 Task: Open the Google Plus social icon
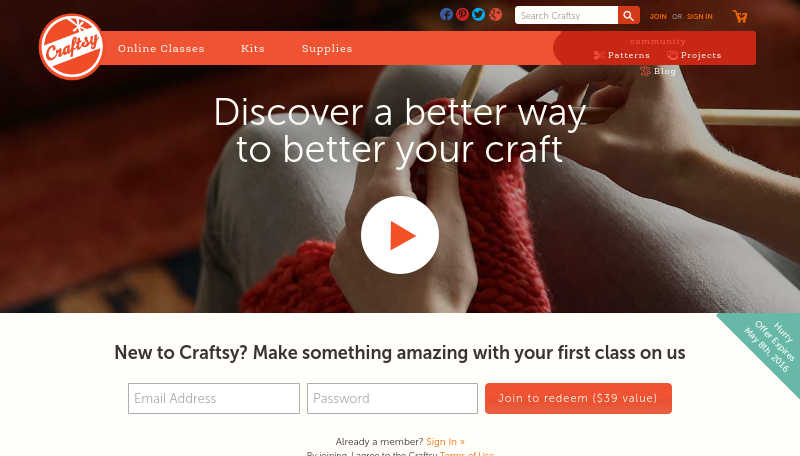click(495, 14)
